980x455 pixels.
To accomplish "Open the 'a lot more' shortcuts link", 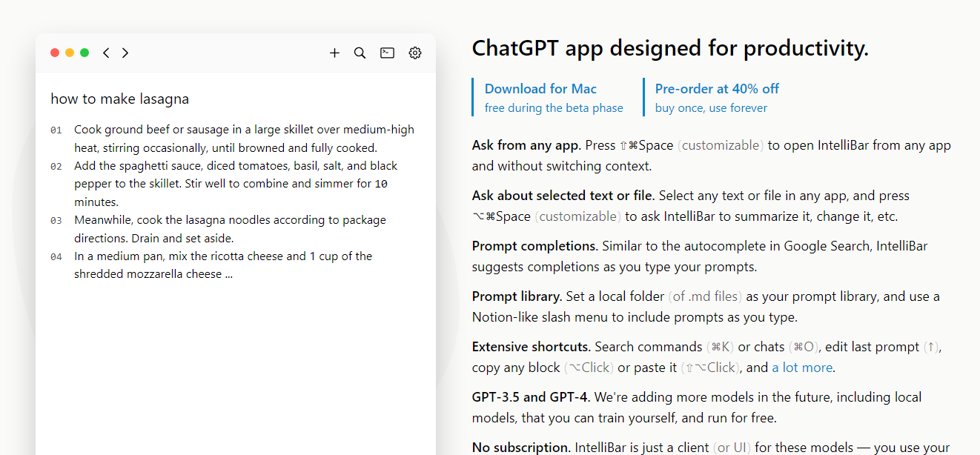I will [803, 368].
